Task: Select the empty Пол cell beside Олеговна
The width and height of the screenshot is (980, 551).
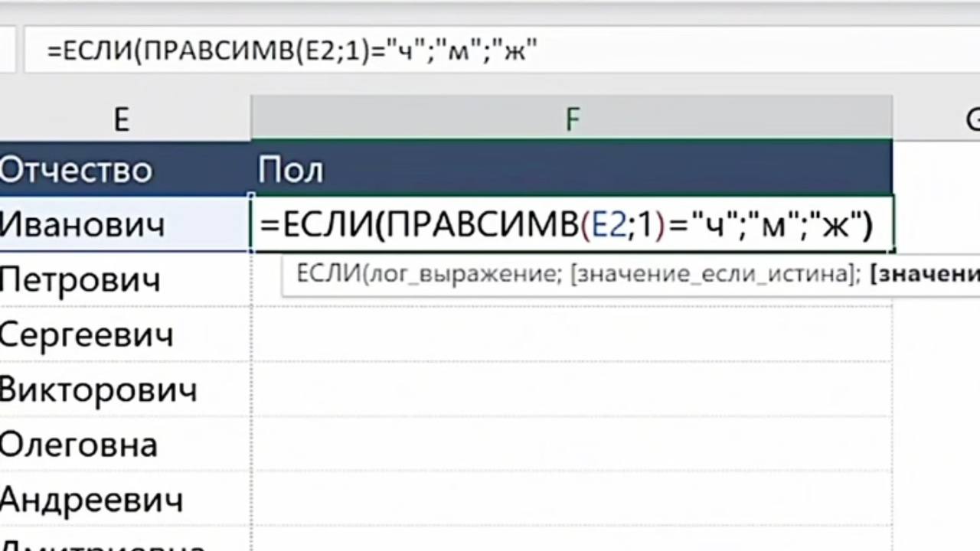Action: coord(572,444)
